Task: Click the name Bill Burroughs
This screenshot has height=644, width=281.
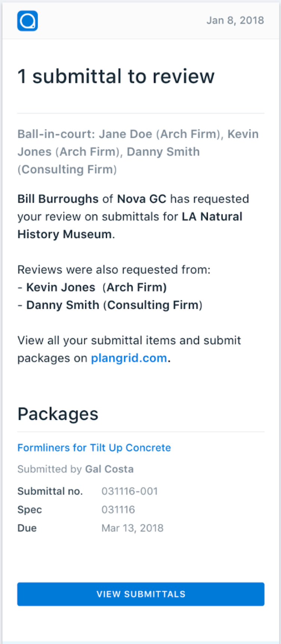Action: (58, 199)
